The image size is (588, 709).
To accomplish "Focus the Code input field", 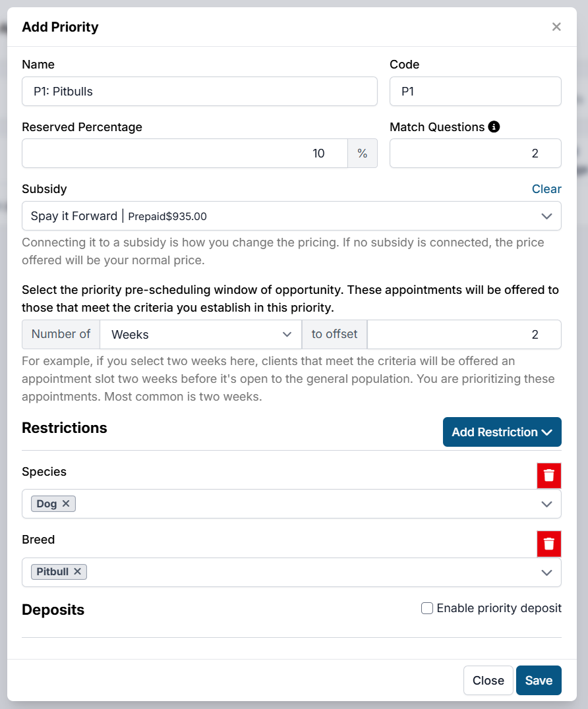I will pos(475,92).
